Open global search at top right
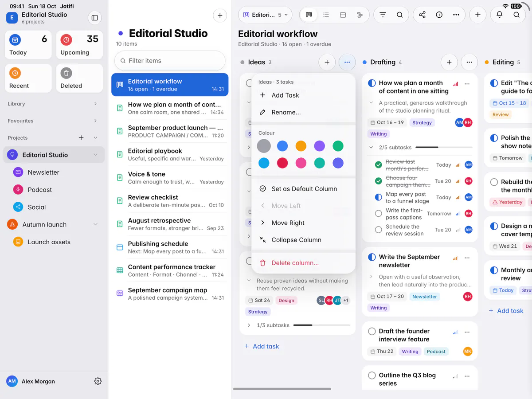532x399 pixels. point(516,15)
